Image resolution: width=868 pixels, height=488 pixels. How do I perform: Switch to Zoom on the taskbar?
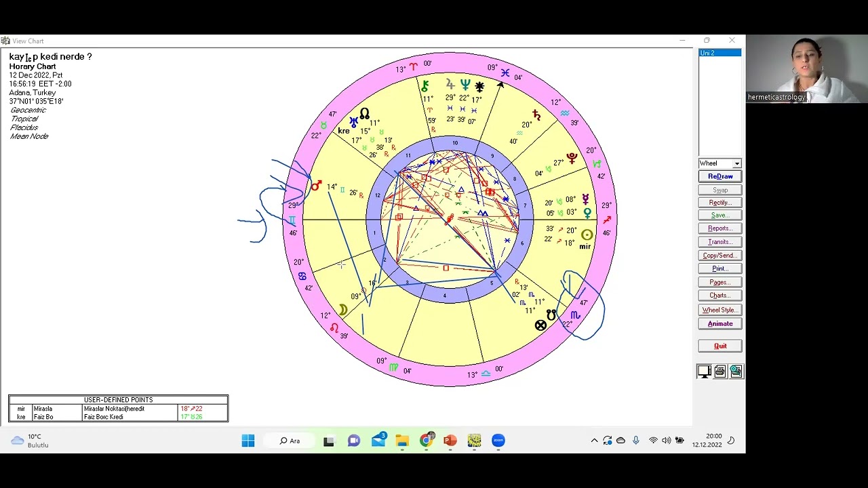coord(498,441)
